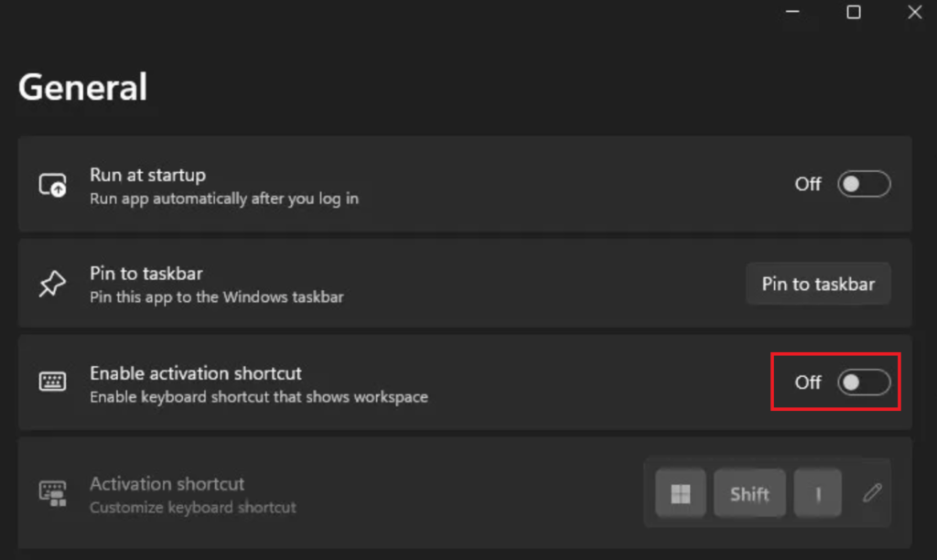Click the Off label inside the red highlighted box

pyautogui.click(x=808, y=382)
